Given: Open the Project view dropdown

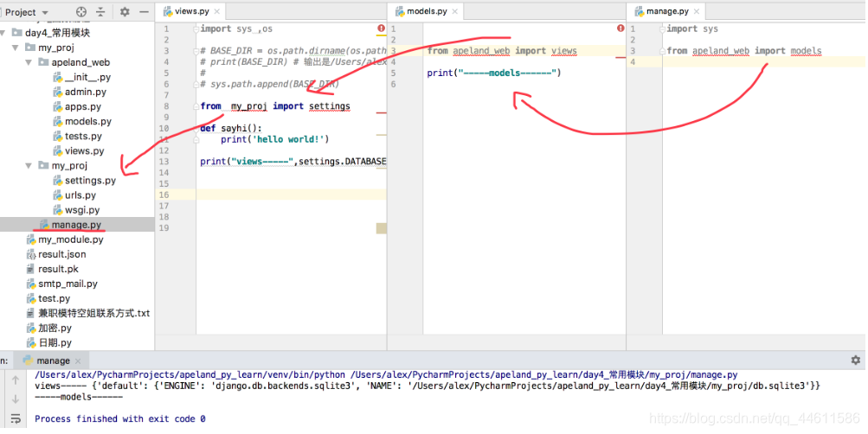Looking at the screenshot, I should [43, 12].
